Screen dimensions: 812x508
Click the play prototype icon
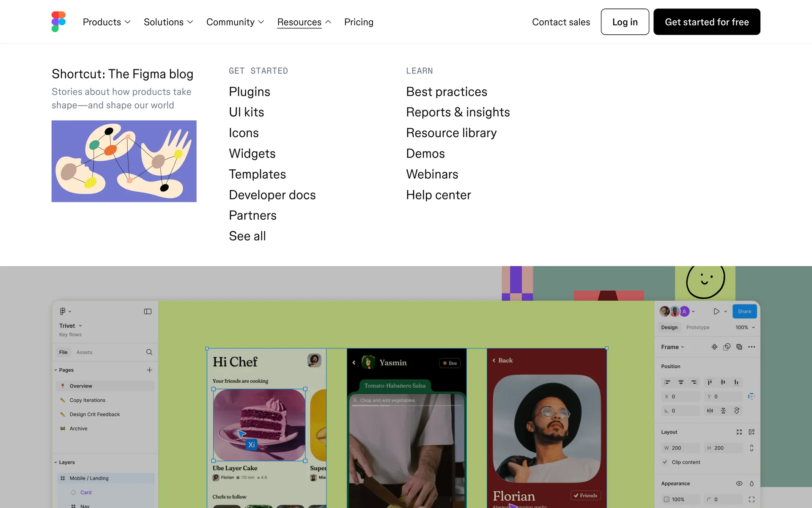pos(716,312)
